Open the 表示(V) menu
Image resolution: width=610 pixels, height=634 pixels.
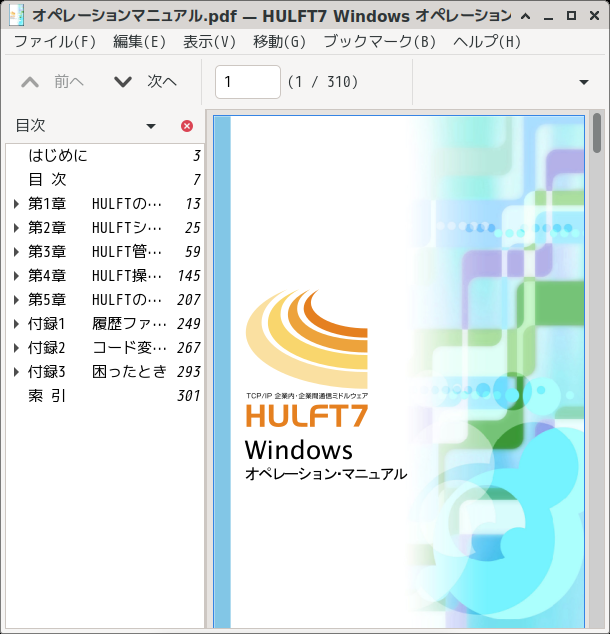point(209,42)
